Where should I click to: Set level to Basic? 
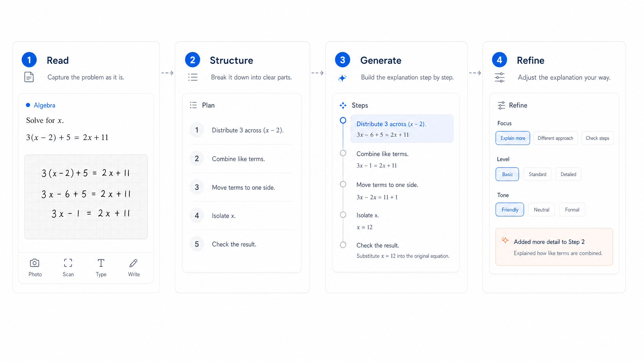(x=507, y=174)
